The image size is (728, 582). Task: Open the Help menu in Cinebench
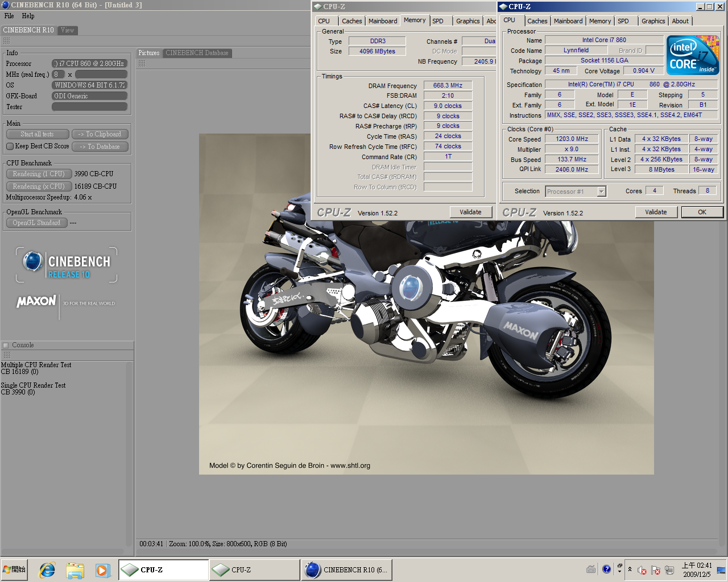pyautogui.click(x=28, y=16)
